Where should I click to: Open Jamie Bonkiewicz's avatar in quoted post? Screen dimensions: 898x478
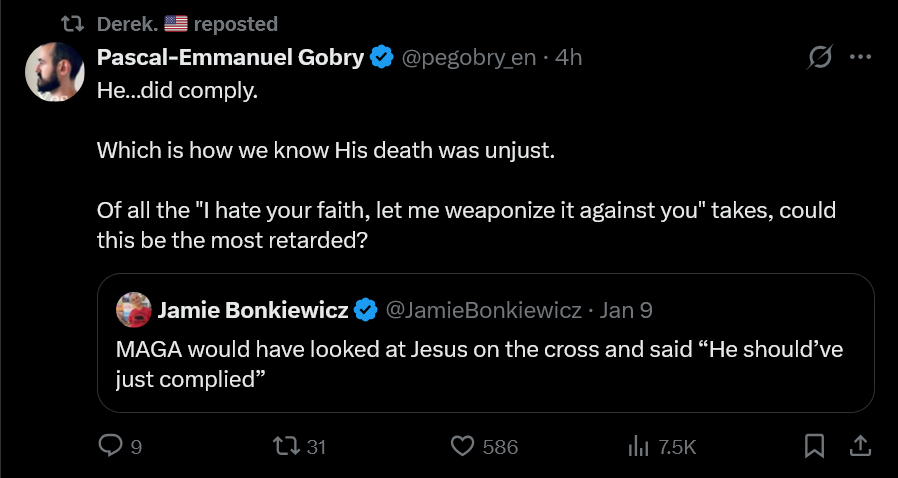click(133, 310)
